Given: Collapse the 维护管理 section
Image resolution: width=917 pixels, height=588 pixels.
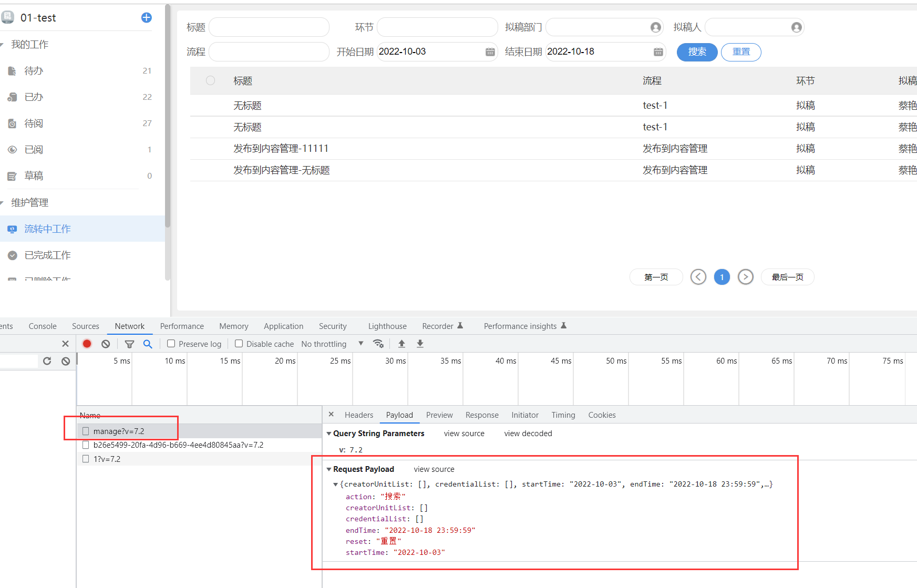Looking at the screenshot, I should (2, 203).
